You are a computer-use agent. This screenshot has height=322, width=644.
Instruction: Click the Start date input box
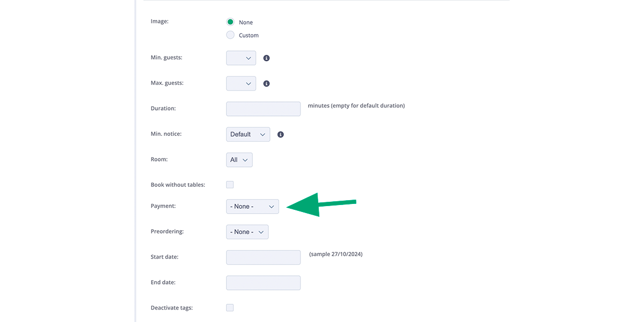point(263,257)
